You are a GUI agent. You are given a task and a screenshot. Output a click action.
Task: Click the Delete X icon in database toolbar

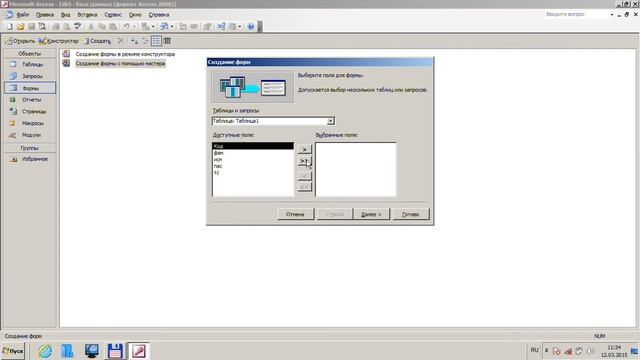[120, 41]
